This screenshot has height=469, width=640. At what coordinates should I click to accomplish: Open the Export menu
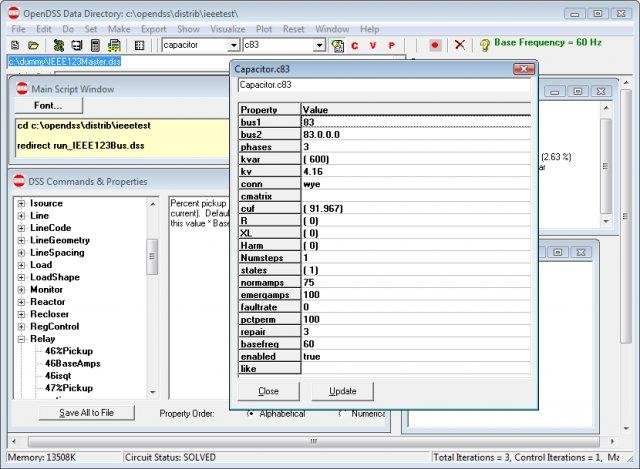(153, 29)
